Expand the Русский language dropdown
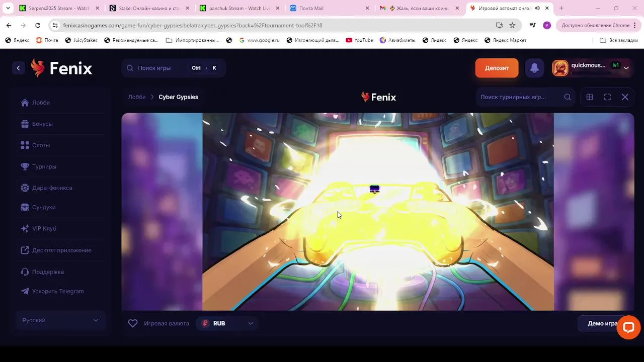 (60, 320)
